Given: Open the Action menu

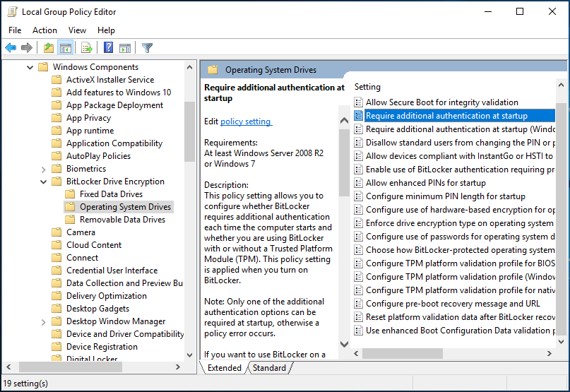Looking at the screenshot, I should (44, 30).
